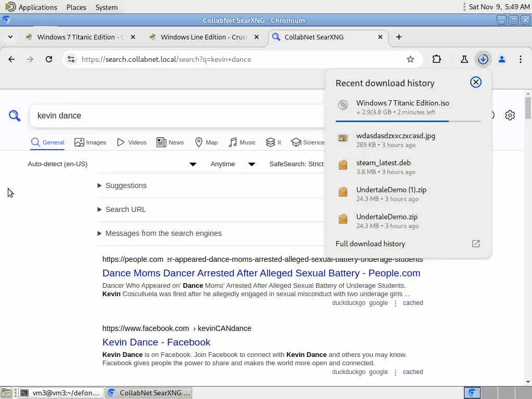532x399 pixels.
Task: Open cached link for Facebook result
Action: click(x=413, y=372)
